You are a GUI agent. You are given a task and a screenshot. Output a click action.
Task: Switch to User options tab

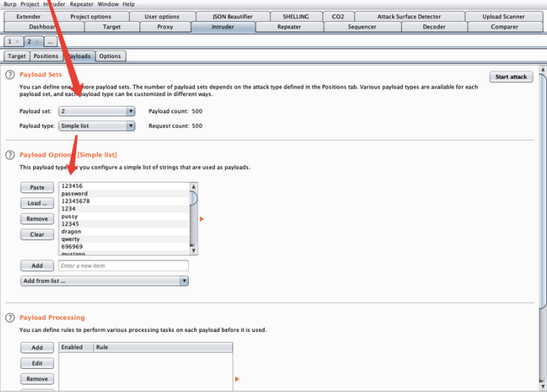click(x=162, y=16)
